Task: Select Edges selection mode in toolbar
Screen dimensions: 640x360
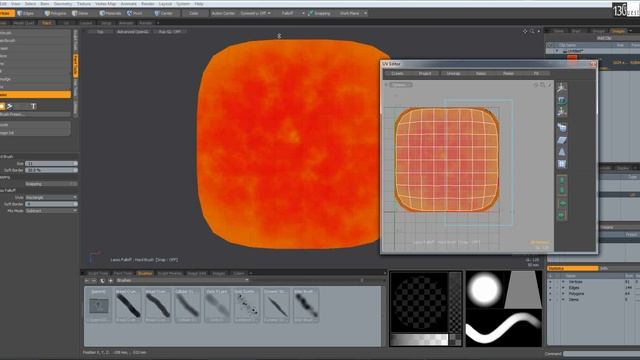Action: (x=26, y=13)
